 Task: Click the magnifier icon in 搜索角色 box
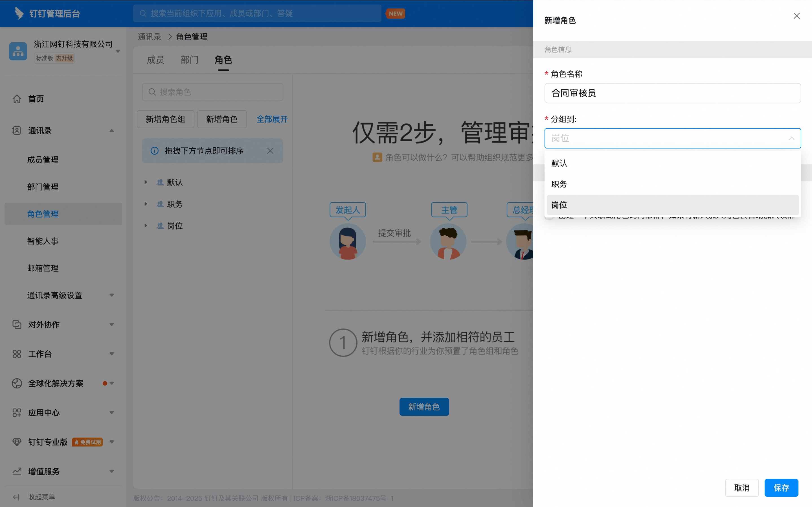click(152, 92)
